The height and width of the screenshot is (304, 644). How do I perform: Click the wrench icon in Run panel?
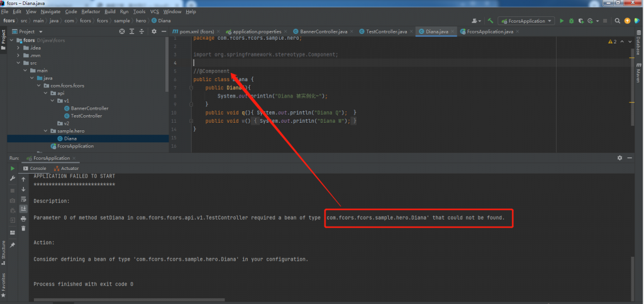[x=13, y=178]
